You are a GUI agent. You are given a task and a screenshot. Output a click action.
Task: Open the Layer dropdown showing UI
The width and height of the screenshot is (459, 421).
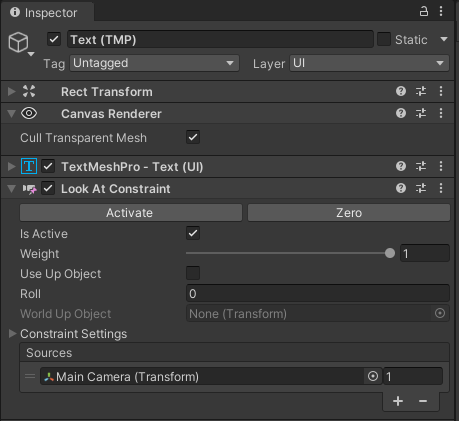[x=369, y=63]
